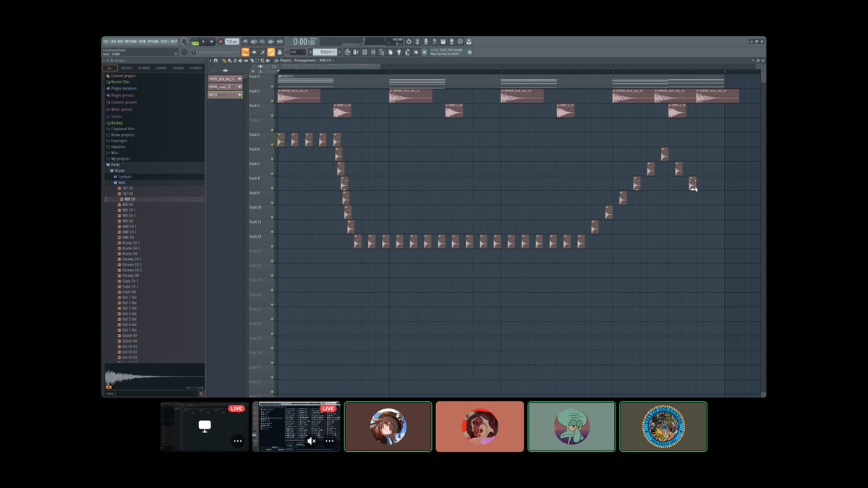Toggle the highlighted orange link icon in toolbar

[x=271, y=51]
